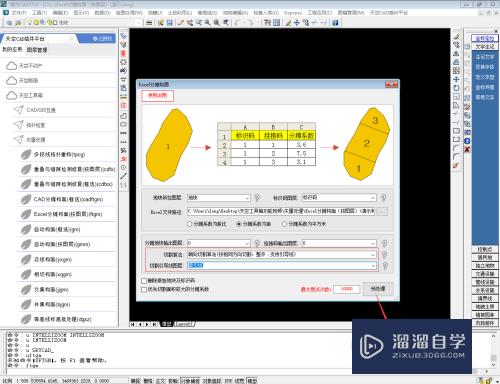500x384 pixels.
Task: Click the pencil icon atop right toolbar
Action: (x=457, y=36)
